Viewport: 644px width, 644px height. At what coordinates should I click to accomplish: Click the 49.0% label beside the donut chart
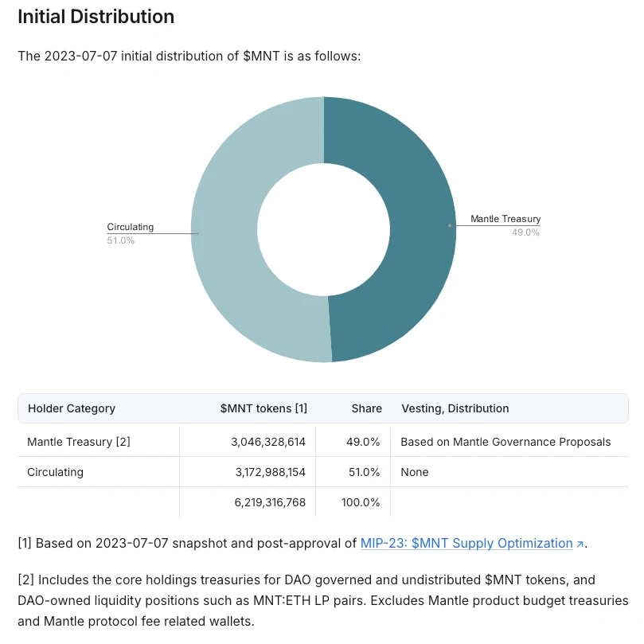tap(525, 232)
